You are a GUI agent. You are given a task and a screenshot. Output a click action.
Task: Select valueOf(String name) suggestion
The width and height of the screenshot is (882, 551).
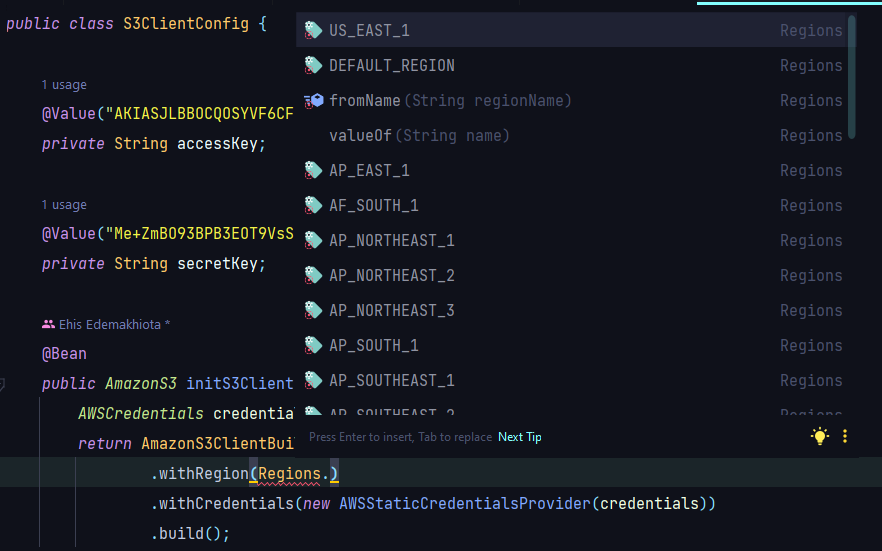572,136
